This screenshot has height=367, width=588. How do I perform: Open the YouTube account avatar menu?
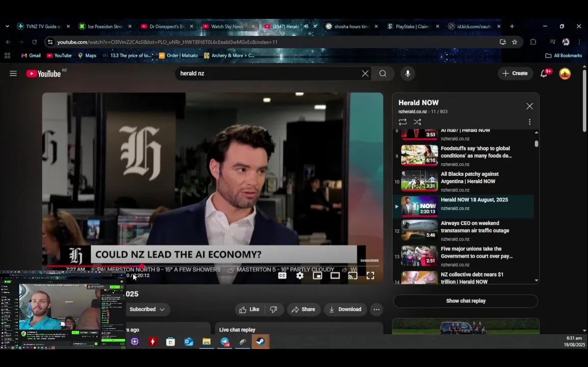(565, 73)
